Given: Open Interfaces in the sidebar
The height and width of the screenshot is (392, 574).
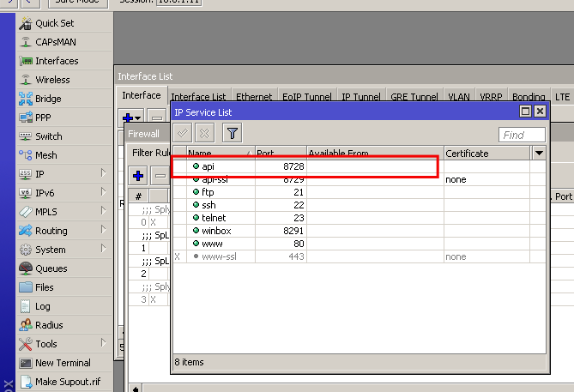Looking at the screenshot, I should 64,61.
